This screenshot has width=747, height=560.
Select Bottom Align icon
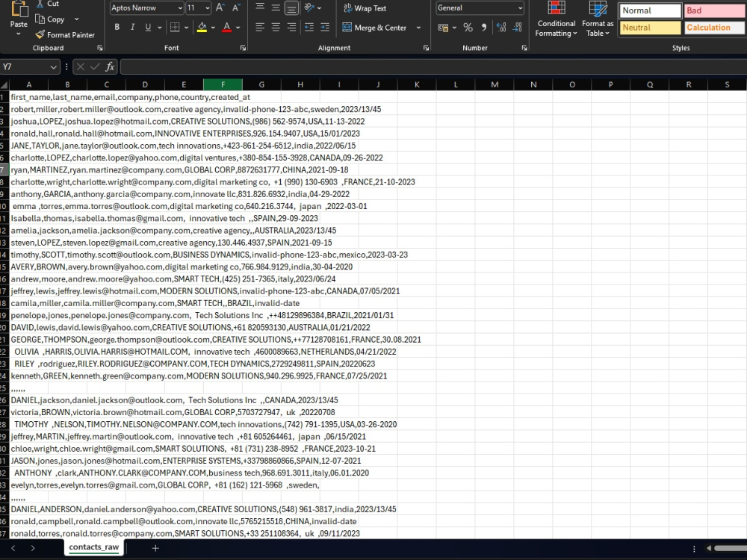tap(291, 7)
